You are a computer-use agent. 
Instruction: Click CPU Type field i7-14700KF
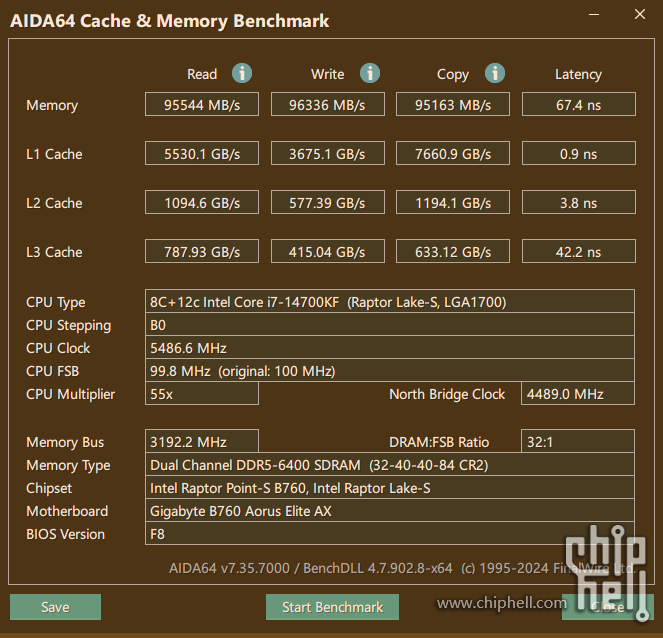click(389, 301)
